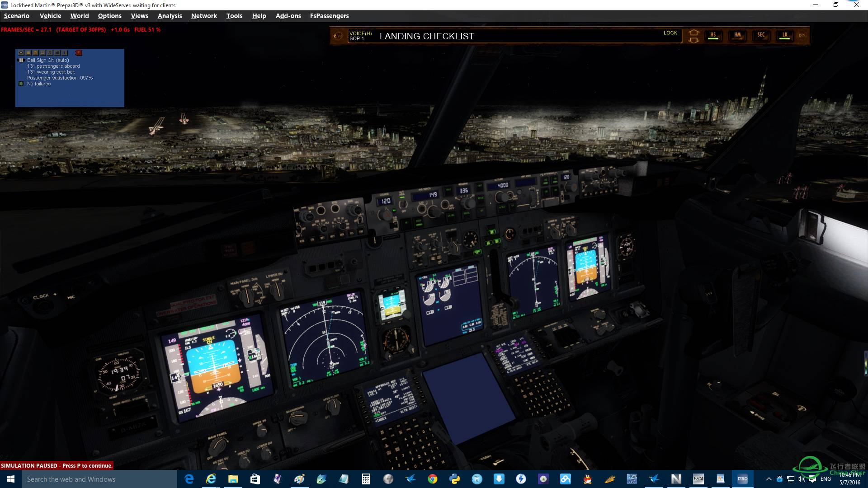Screen dimensions: 868x488
Task: Click 'SIMULATION PAUSED - Press P to continue' message
Action: tap(57, 465)
